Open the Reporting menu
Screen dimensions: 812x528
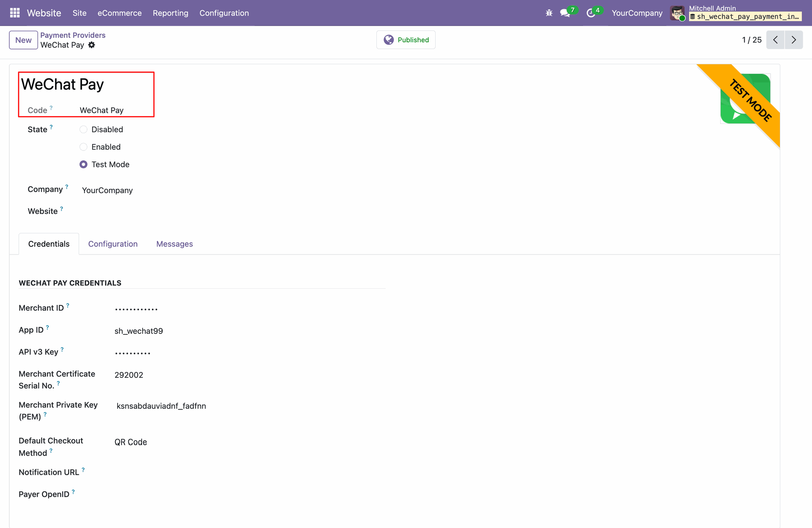tap(170, 13)
